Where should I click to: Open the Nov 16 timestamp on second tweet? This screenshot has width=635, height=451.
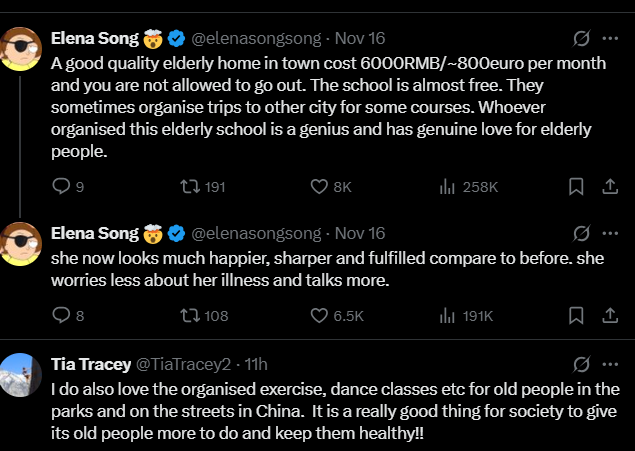point(360,233)
